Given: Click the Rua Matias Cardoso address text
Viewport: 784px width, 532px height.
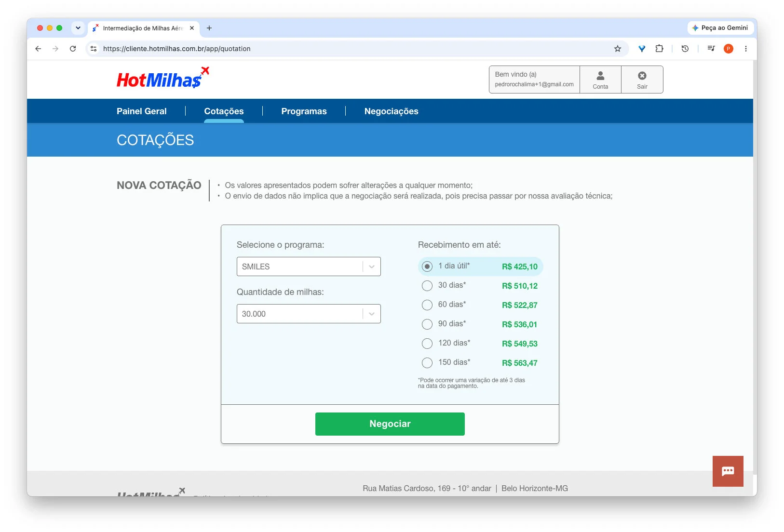Looking at the screenshot, I should point(427,488).
